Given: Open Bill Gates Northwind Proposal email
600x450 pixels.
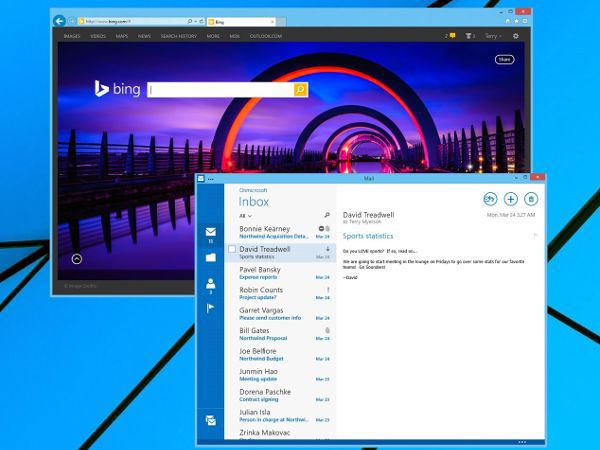Looking at the screenshot, I should pyautogui.click(x=280, y=334).
